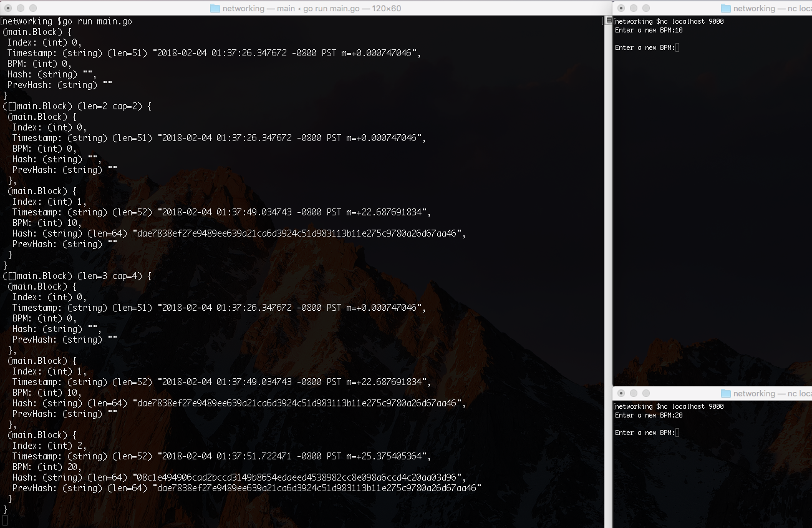Click the bottom-right window title 'networking — nc loca'
812x528 pixels.
[772, 393]
